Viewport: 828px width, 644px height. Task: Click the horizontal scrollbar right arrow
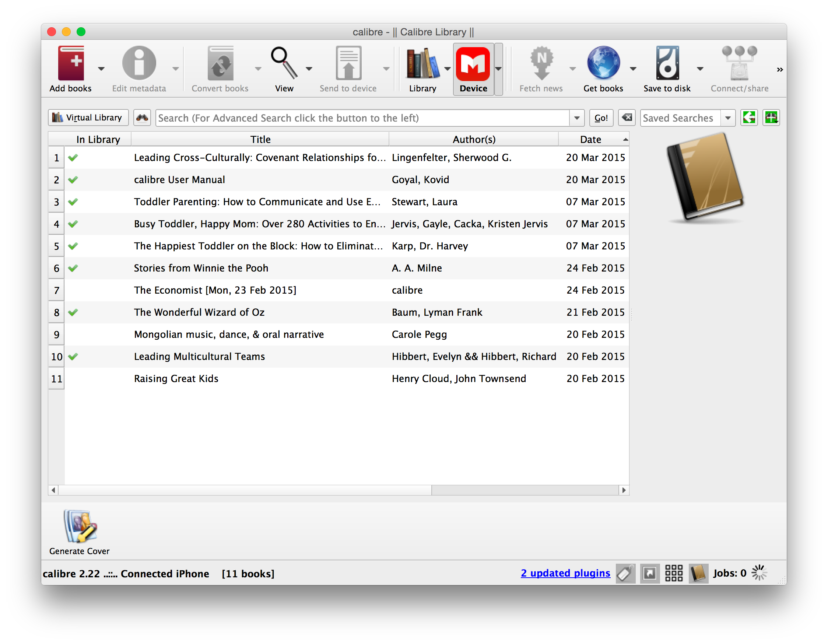(x=624, y=490)
